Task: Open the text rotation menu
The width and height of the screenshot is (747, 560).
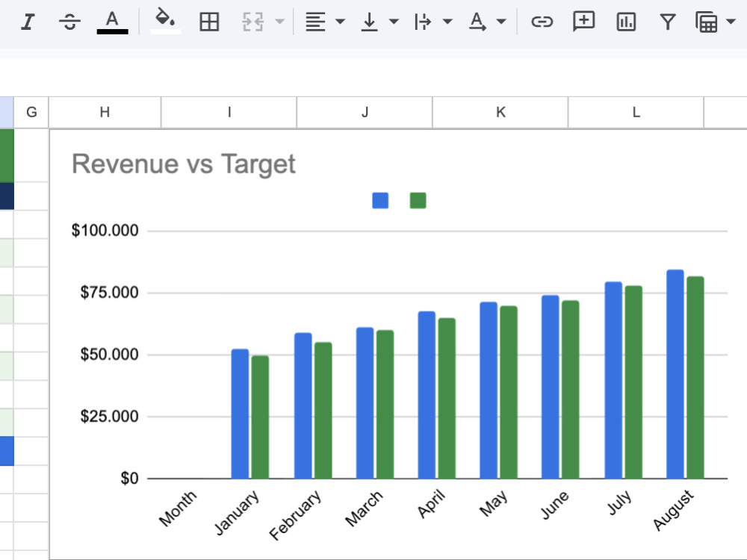Action: click(x=487, y=22)
